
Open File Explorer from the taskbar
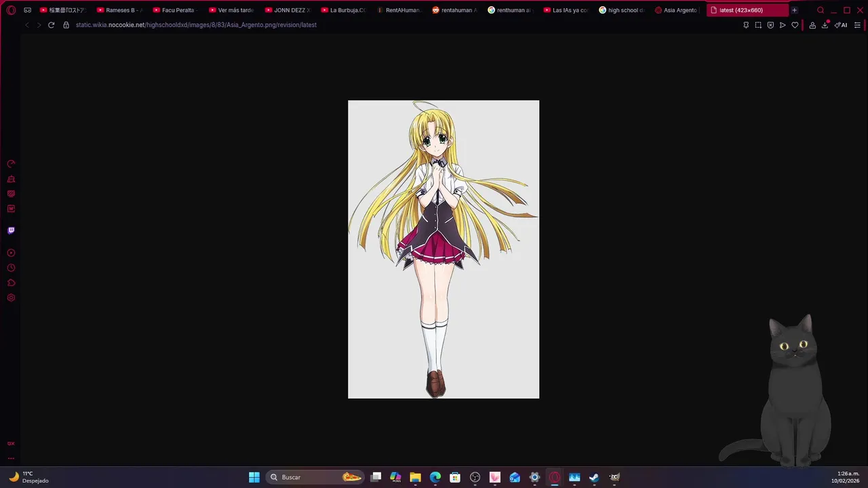tap(415, 477)
